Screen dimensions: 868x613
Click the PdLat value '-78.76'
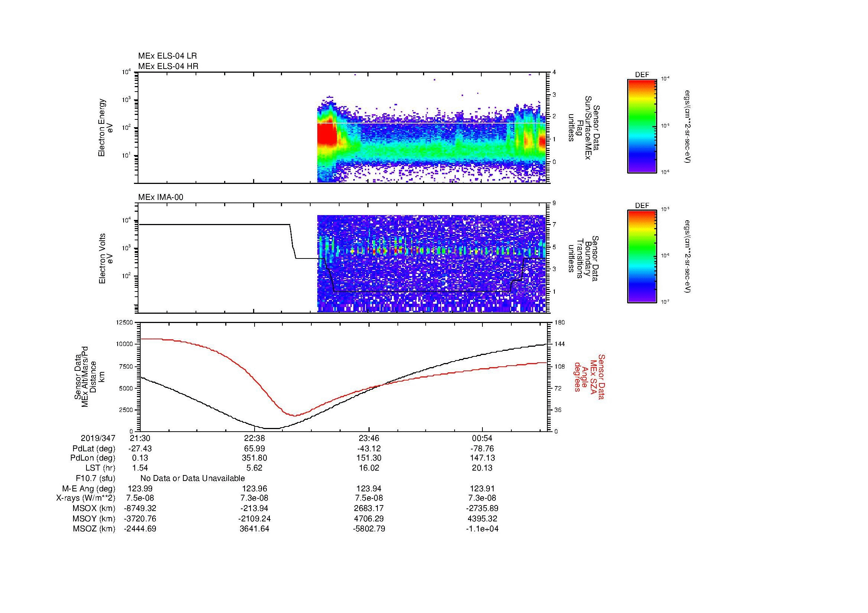482,449
